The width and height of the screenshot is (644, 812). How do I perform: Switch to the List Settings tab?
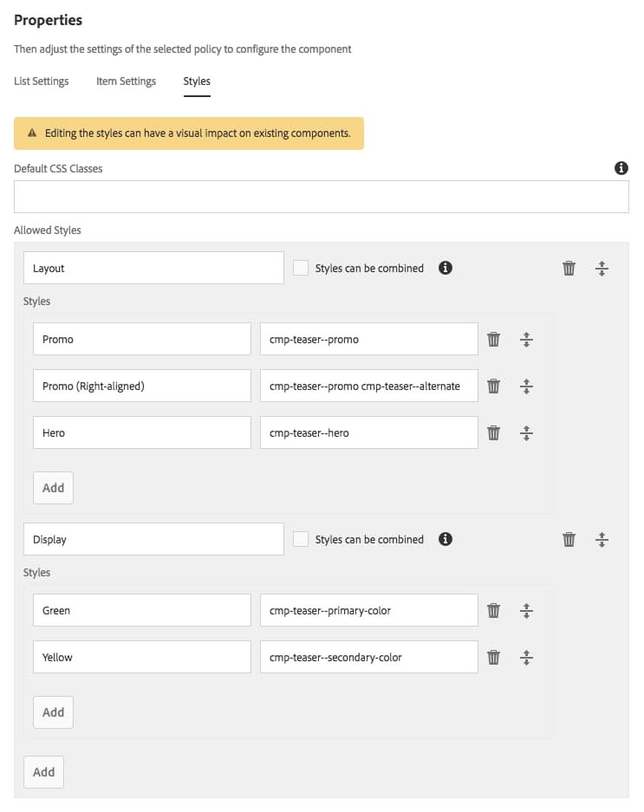40,81
